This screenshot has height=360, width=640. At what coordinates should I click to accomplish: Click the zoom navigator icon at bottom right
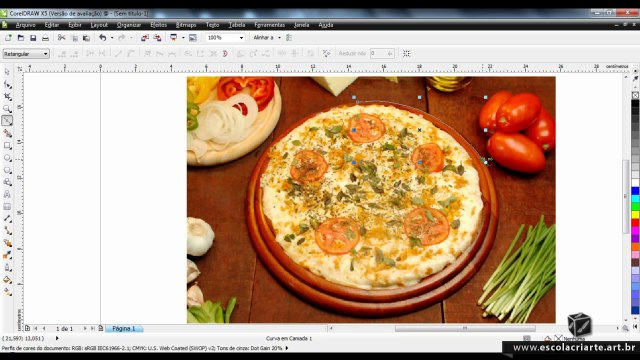pos(625,328)
